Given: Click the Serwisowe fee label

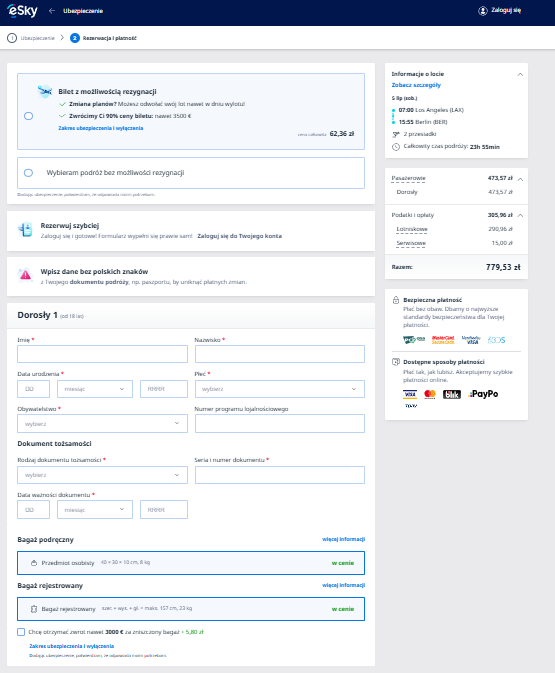Looking at the screenshot, I should [411, 243].
